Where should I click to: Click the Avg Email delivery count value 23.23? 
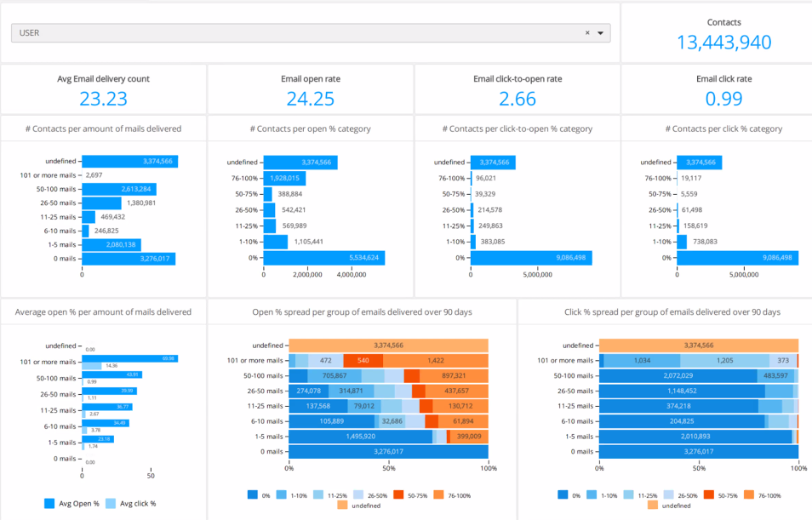pos(103,99)
